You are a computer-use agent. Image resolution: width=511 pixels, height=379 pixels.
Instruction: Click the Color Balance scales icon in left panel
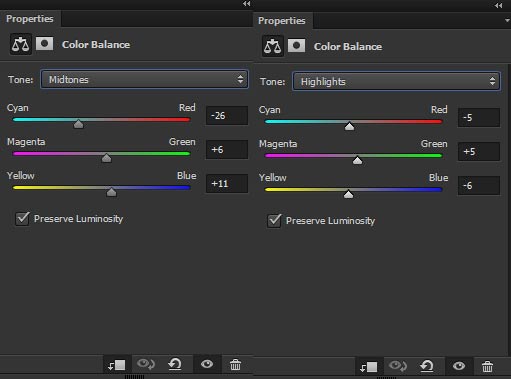click(21, 44)
